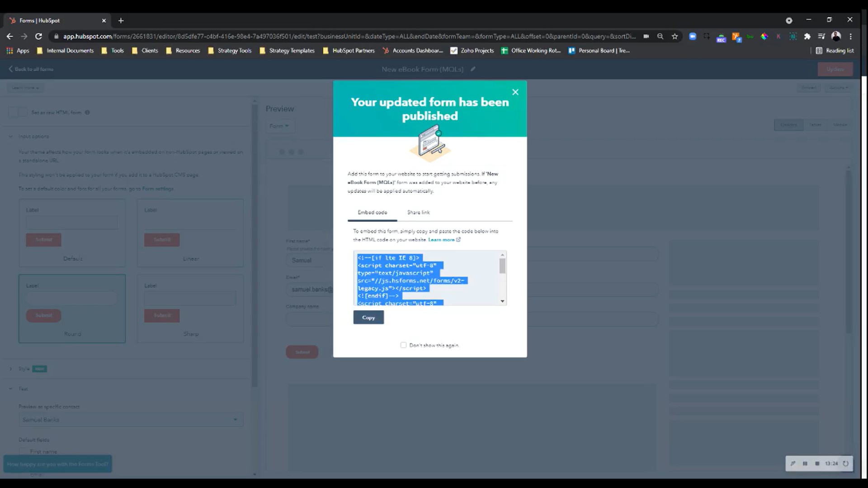Close the published form dialog
The width and height of the screenshot is (868, 488).
515,92
